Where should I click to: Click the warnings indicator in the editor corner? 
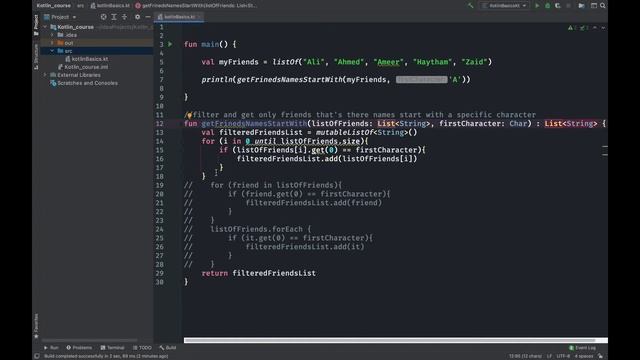tap(572, 28)
